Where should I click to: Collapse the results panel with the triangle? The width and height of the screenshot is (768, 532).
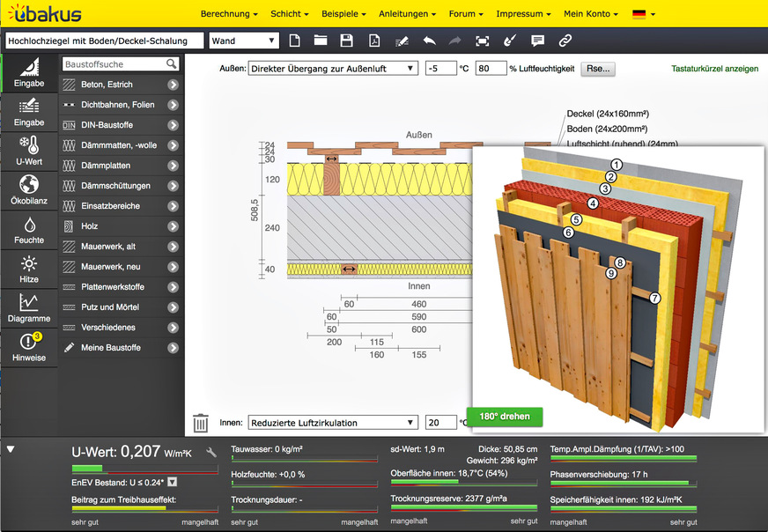pos(11,450)
